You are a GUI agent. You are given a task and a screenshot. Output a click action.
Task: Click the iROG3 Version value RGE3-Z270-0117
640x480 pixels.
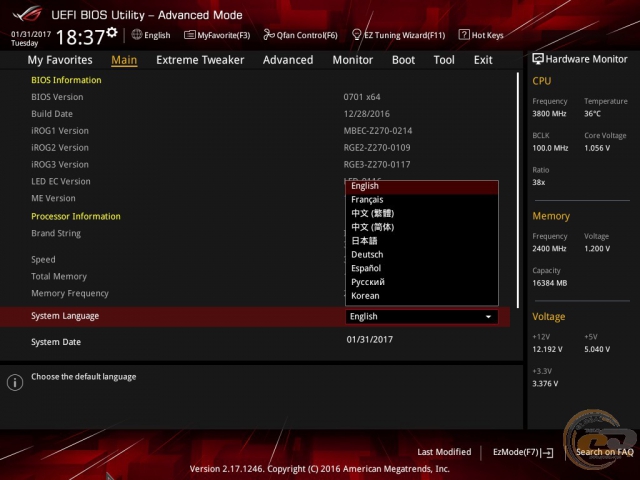(377, 164)
